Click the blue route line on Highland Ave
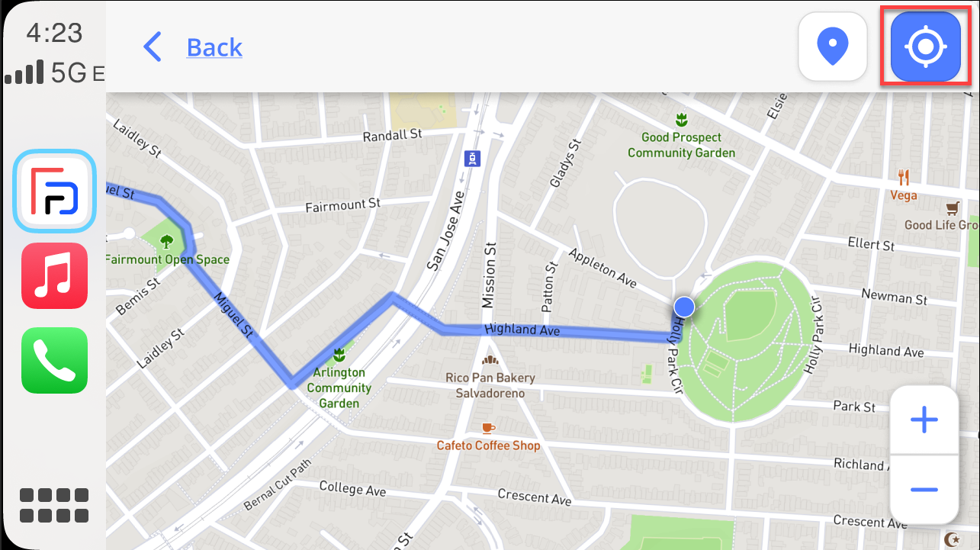This screenshot has width=980, height=550. 557,331
